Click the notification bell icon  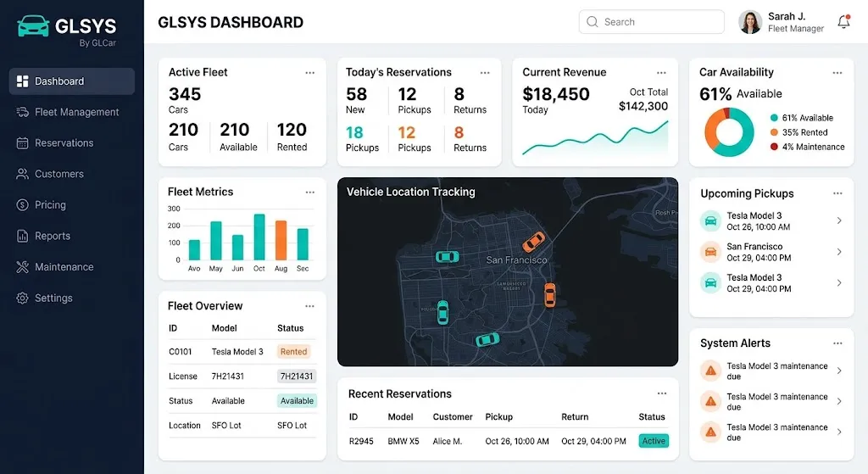coord(843,21)
